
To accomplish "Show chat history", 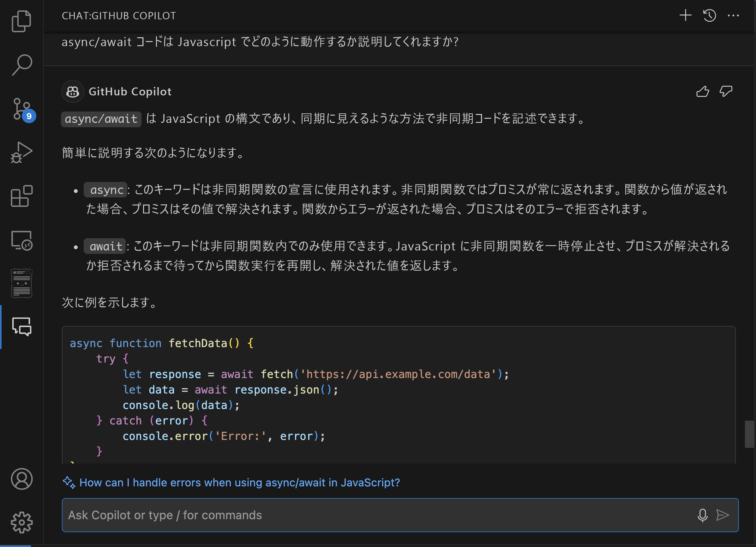I will (709, 15).
